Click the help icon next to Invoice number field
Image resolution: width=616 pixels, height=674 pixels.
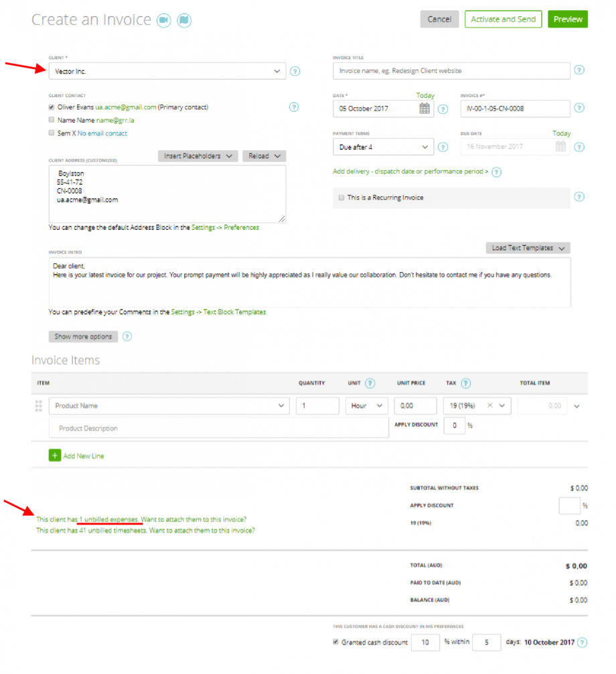click(579, 109)
